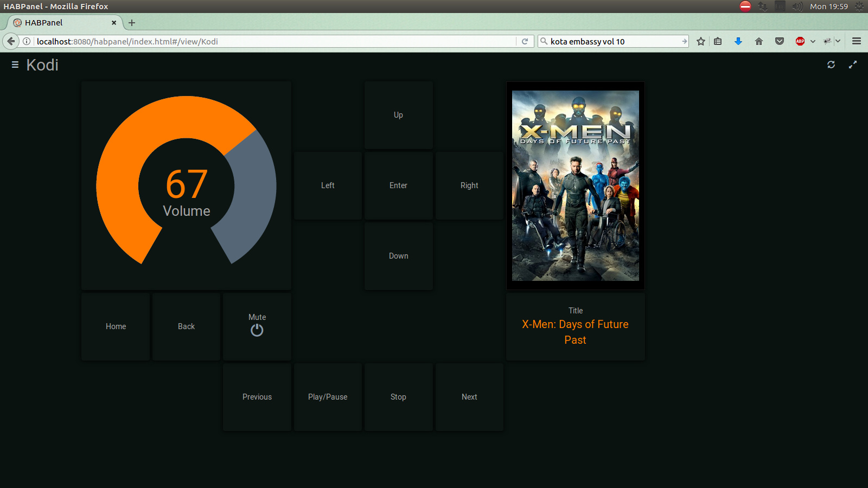
Task: Enter fullscreen with the expand icon
Action: (x=853, y=65)
